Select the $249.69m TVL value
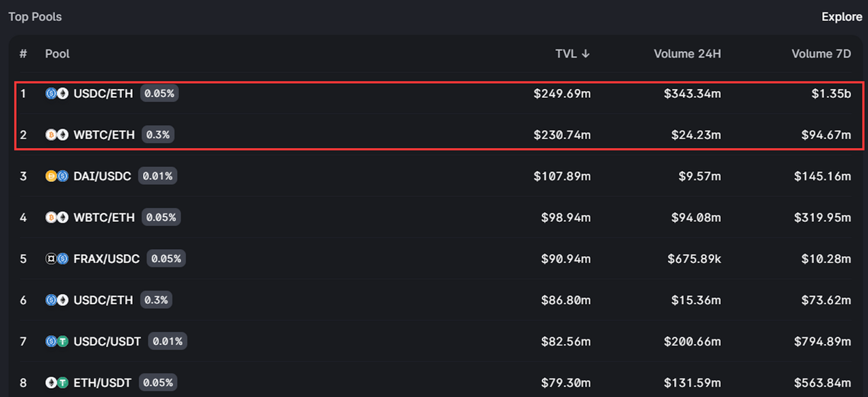The height and width of the screenshot is (397, 868). [562, 94]
